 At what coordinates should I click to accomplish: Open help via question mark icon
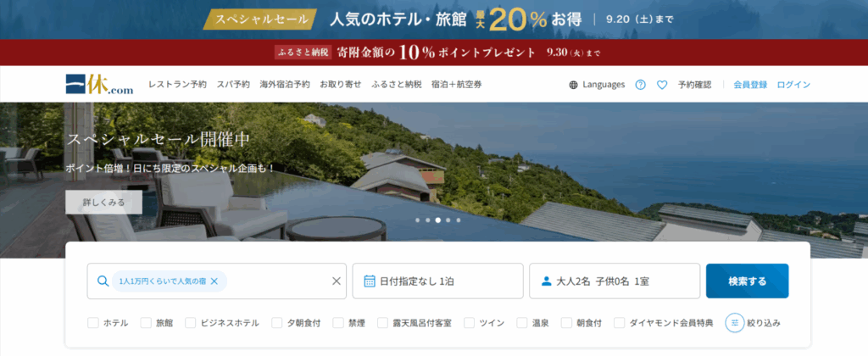pyautogui.click(x=641, y=85)
